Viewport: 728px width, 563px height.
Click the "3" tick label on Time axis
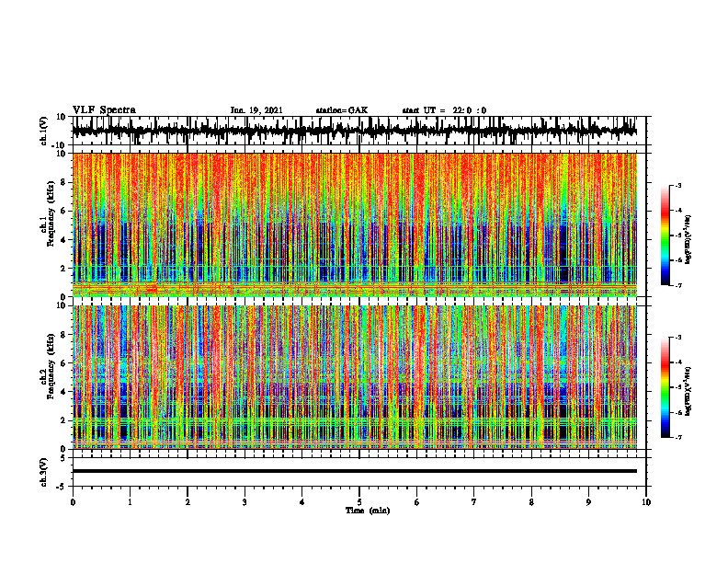tap(245, 502)
